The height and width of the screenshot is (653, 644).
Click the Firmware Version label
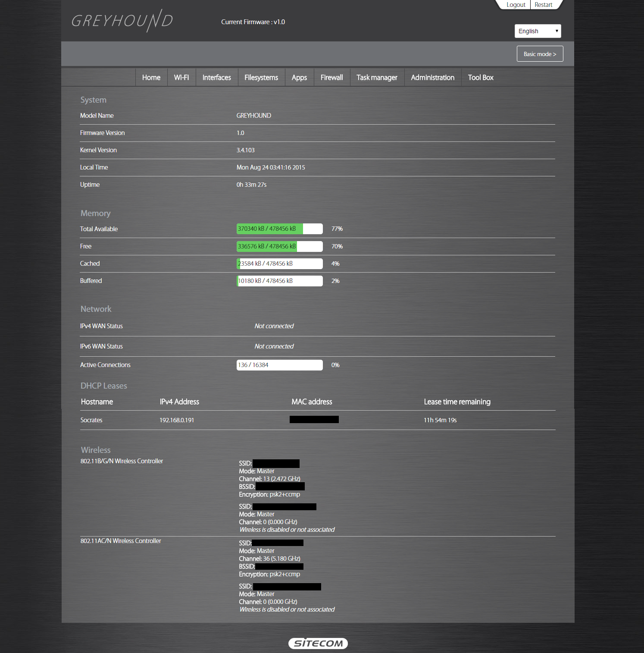(102, 133)
